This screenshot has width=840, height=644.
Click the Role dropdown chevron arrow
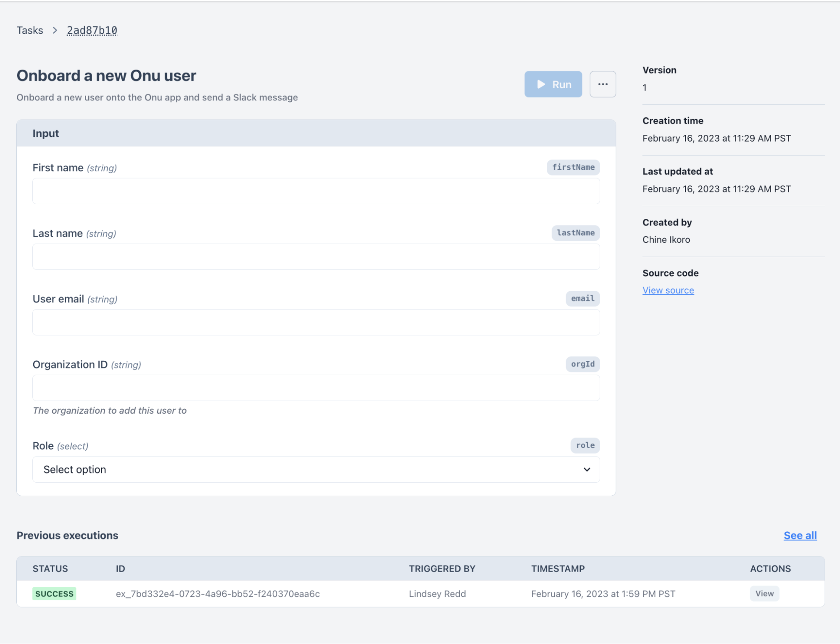pyautogui.click(x=587, y=469)
